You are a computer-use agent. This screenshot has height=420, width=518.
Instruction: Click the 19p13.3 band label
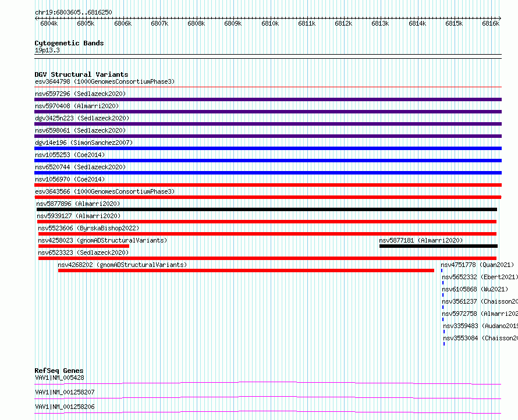coord(47,50)
